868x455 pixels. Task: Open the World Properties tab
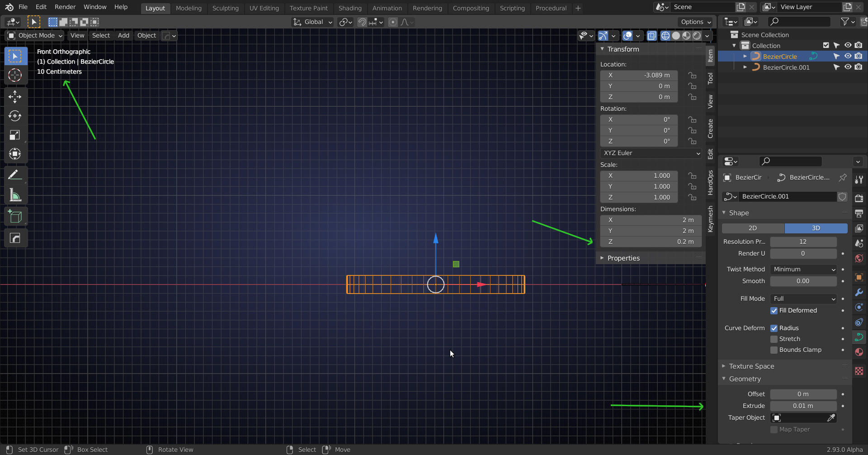pyautogui.click(x=859, y=258)
